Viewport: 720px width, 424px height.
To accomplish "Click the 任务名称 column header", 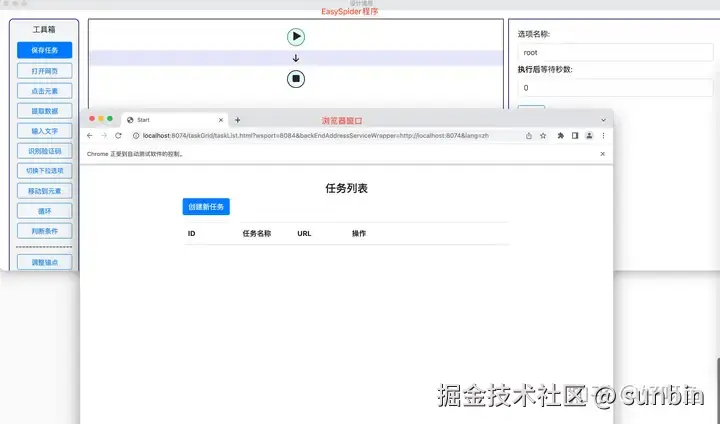I will (257, 233).
